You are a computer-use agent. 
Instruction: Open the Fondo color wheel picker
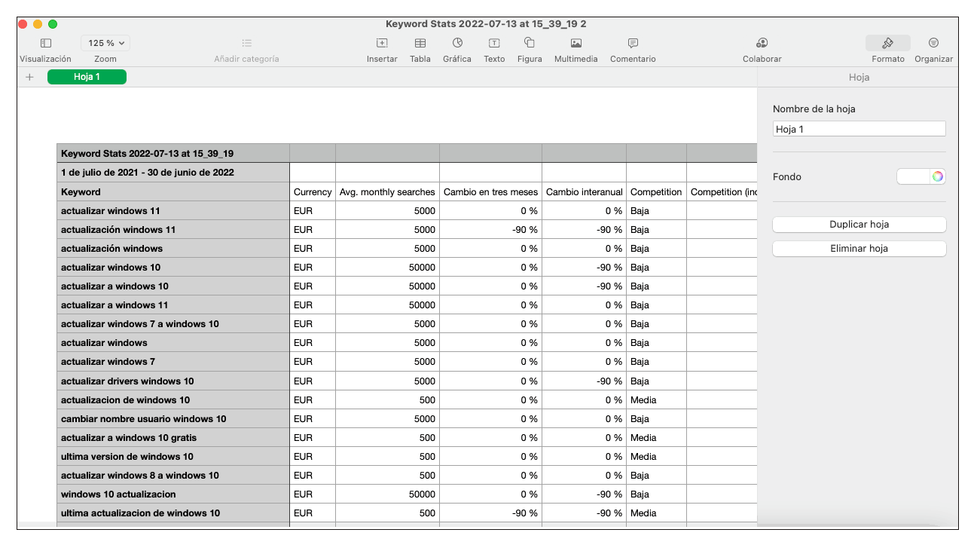coord(937,176)
